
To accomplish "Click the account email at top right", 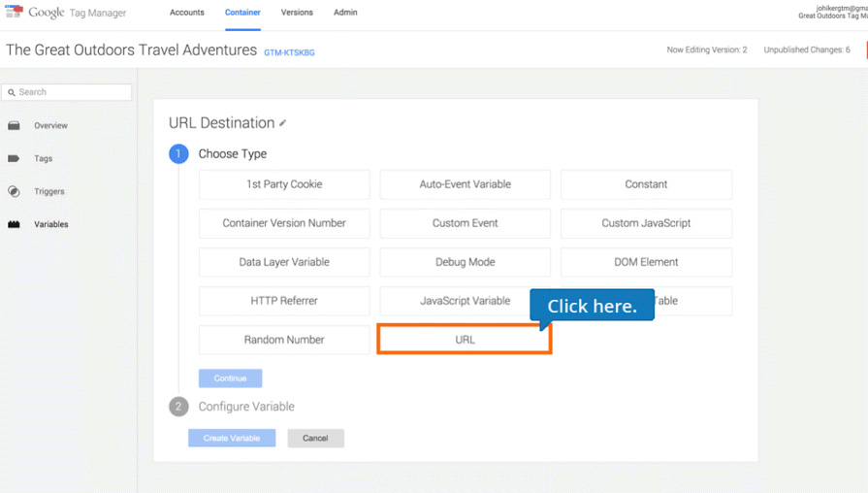I will click(842, 9).
